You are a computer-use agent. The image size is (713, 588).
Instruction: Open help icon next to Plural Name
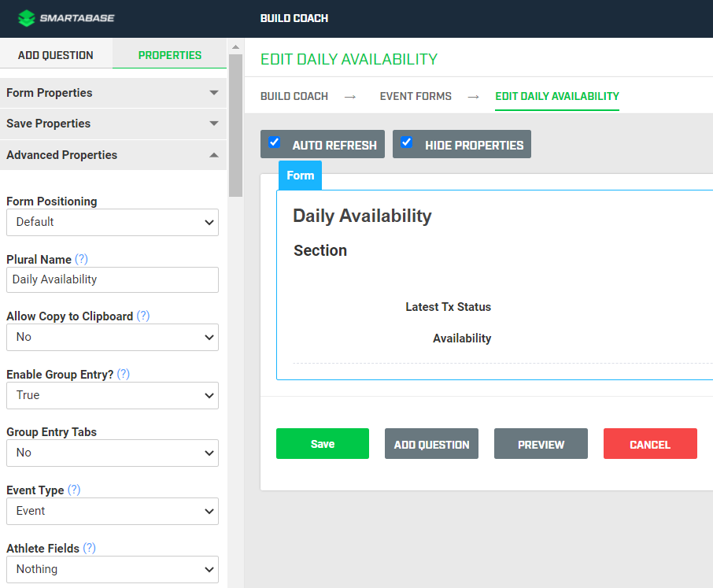point(81,259)
